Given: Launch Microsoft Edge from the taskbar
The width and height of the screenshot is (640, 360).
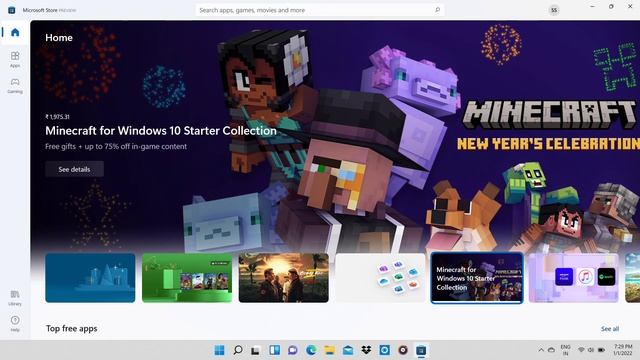Looking at the screenshot, I should (x=311, y=350).
